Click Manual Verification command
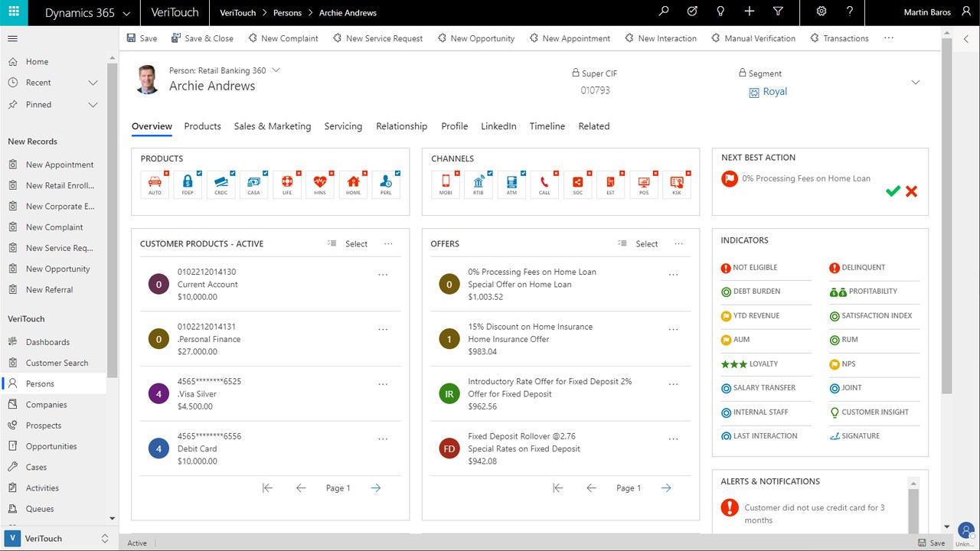 753,38
